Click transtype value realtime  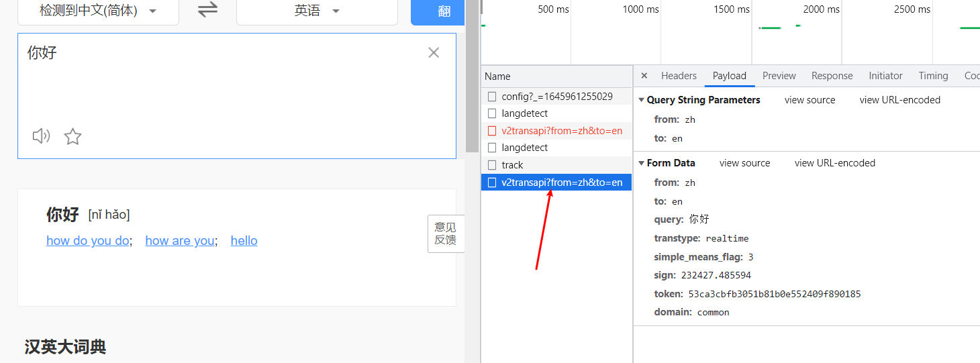pyautogui.click(x=727, y=238)
